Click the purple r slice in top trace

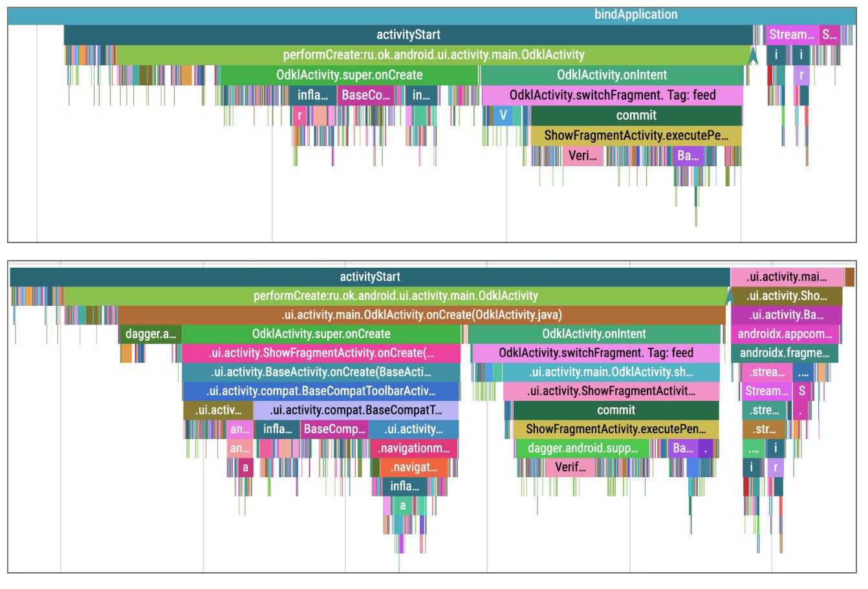(x=801, y=75)
